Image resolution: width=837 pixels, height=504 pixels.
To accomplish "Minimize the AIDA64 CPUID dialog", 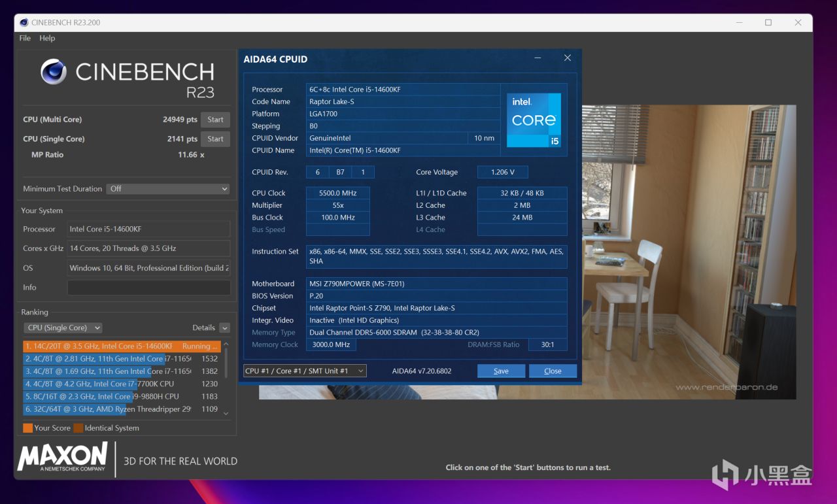I will tap(538, 58).
